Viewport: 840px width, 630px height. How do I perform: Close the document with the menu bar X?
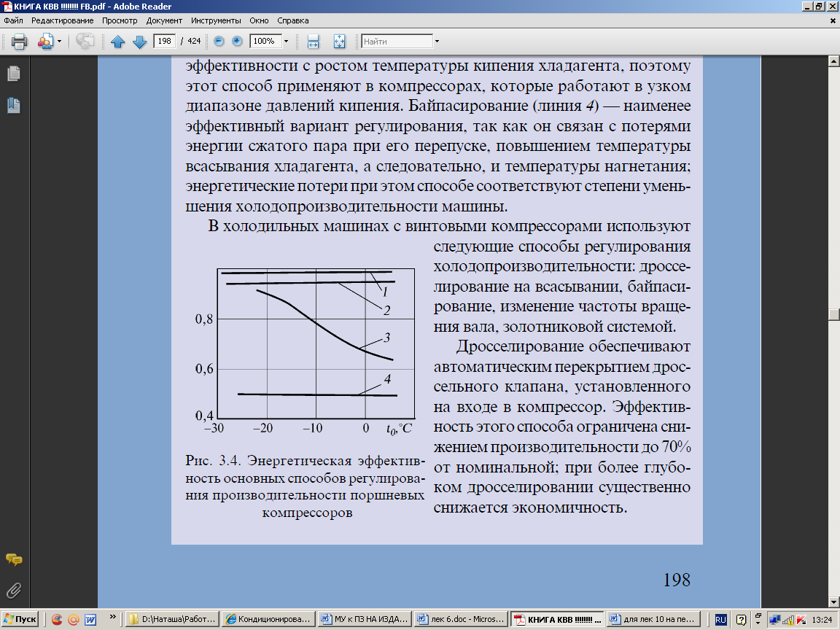pos(833,21)
